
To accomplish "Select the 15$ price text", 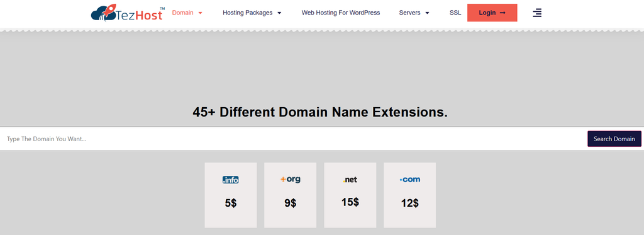I will (350, 202).
